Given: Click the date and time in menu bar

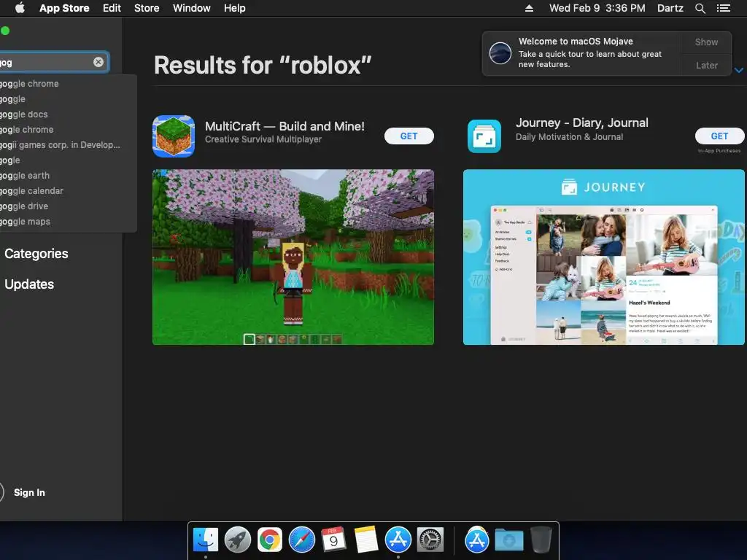Looking at the screenshot, I should (x=597, y=8).
